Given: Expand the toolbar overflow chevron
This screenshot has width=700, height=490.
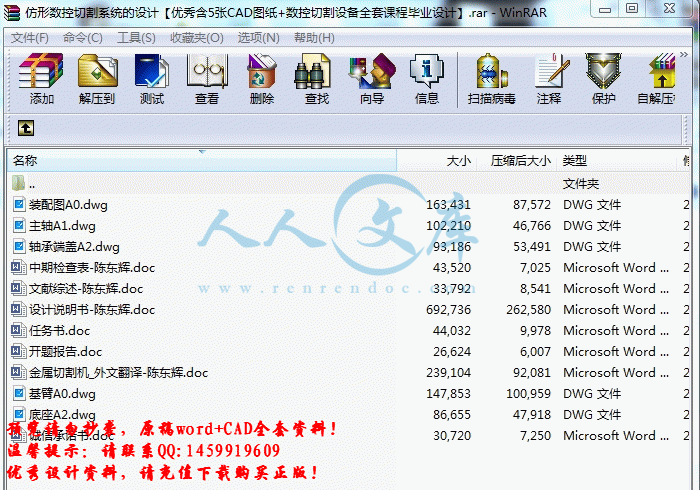Looking at the screenshot, I should (x=683, y=54).
